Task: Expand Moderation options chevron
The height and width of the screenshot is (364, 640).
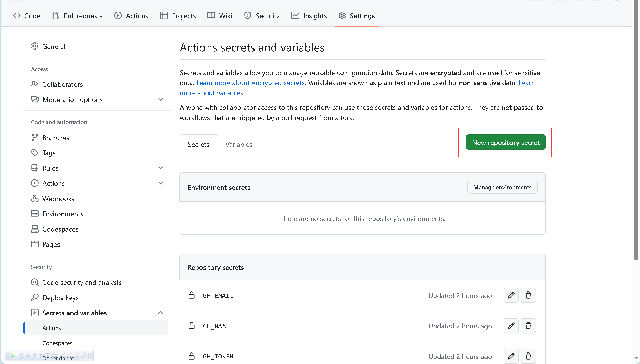Action: (161, 99)
